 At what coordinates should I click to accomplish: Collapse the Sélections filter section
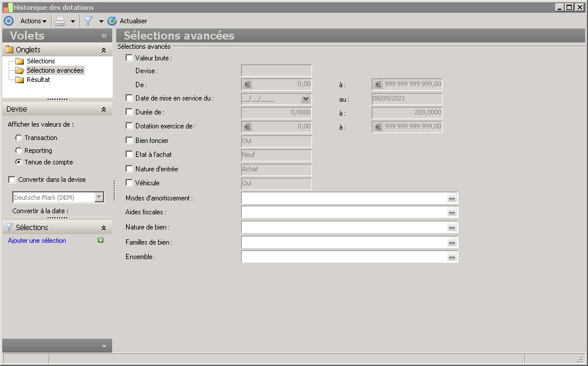point(103,228)
